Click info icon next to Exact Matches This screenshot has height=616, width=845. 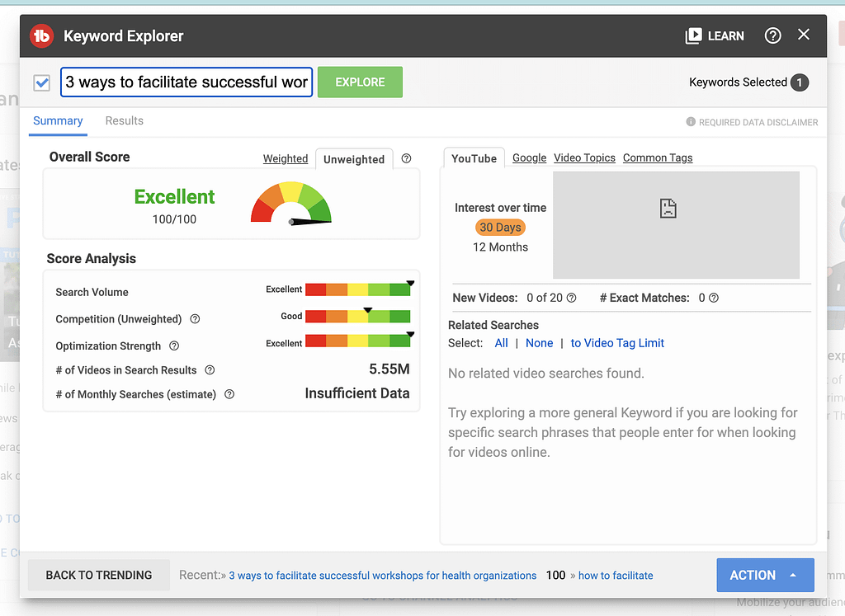714,299
